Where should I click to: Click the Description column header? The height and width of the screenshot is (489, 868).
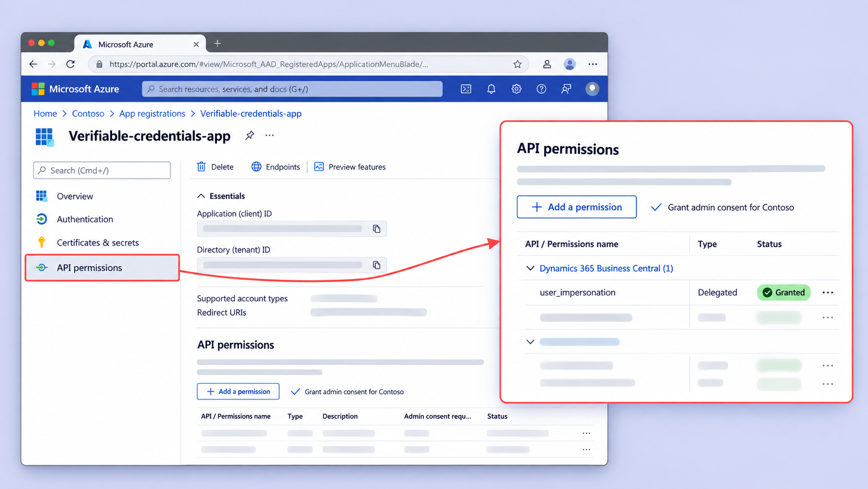(340, 416)
